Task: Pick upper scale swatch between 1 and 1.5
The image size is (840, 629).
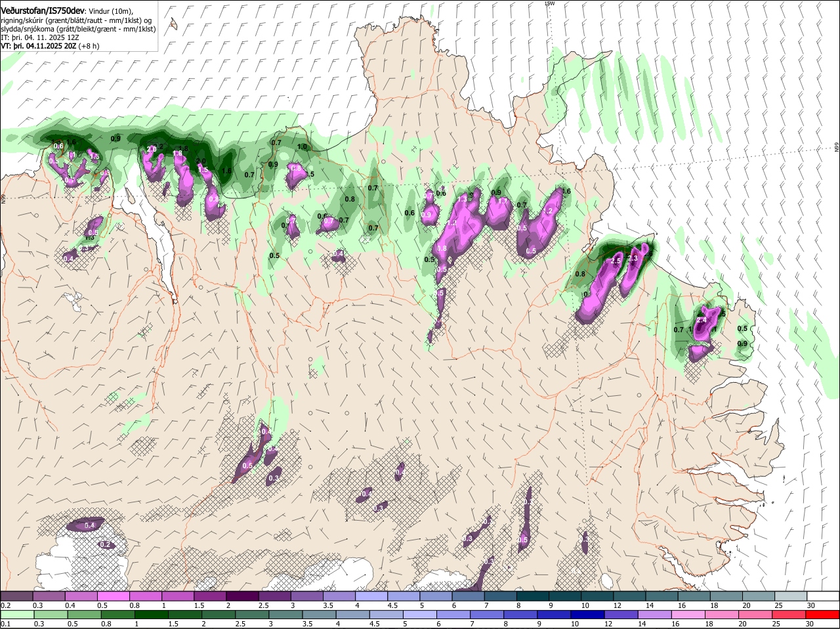Action: 177,596
